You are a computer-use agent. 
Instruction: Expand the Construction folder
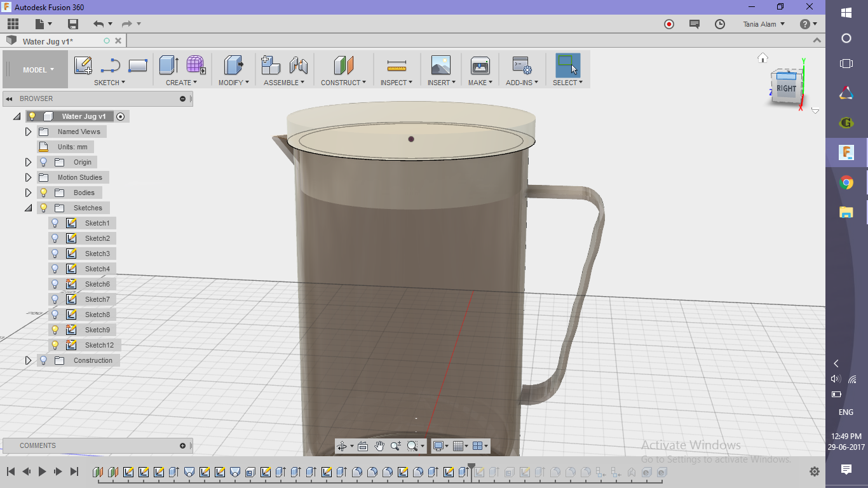pos(28,360)
